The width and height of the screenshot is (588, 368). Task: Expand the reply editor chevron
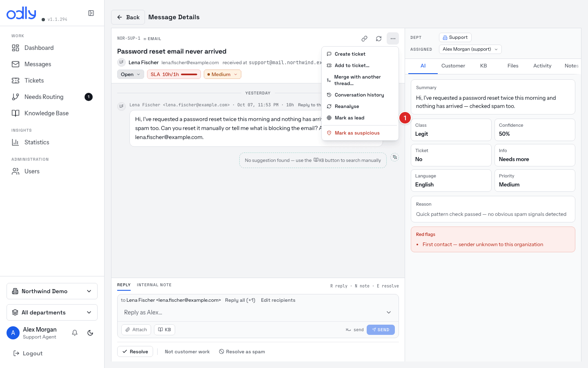389,312
